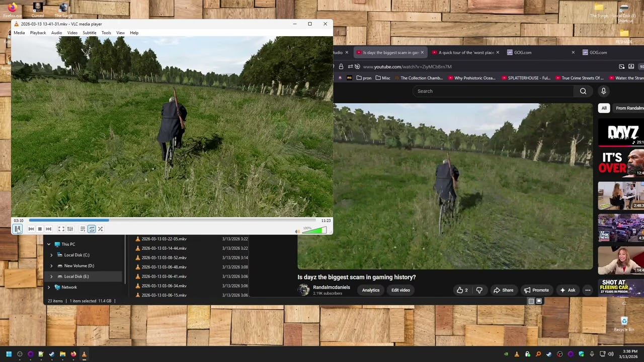Start YouTube voice search microphone
Screen dimensions: 644x362
(603, 91)
